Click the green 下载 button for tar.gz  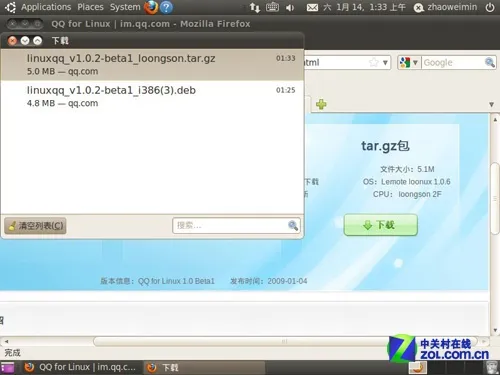pos(380,225)
